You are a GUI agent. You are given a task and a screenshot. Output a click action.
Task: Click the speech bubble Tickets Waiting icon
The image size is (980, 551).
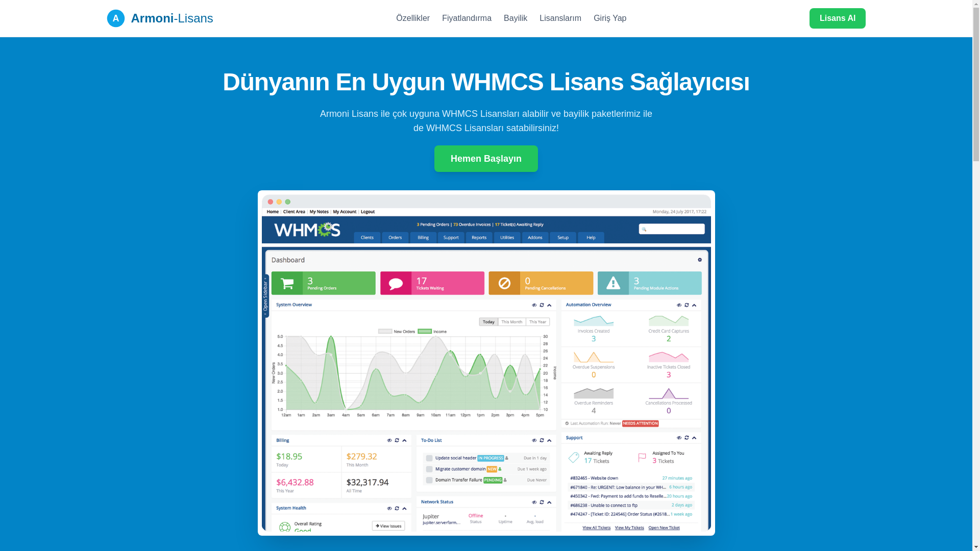pyautogui.click(x=396, y=283)
